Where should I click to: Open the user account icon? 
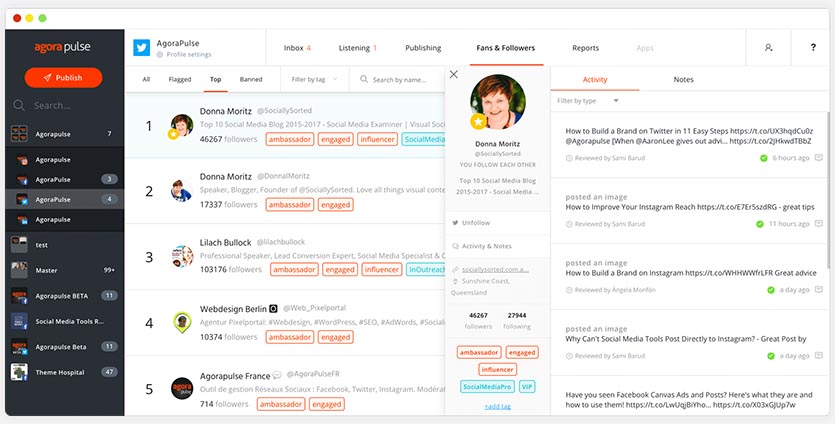768,47
